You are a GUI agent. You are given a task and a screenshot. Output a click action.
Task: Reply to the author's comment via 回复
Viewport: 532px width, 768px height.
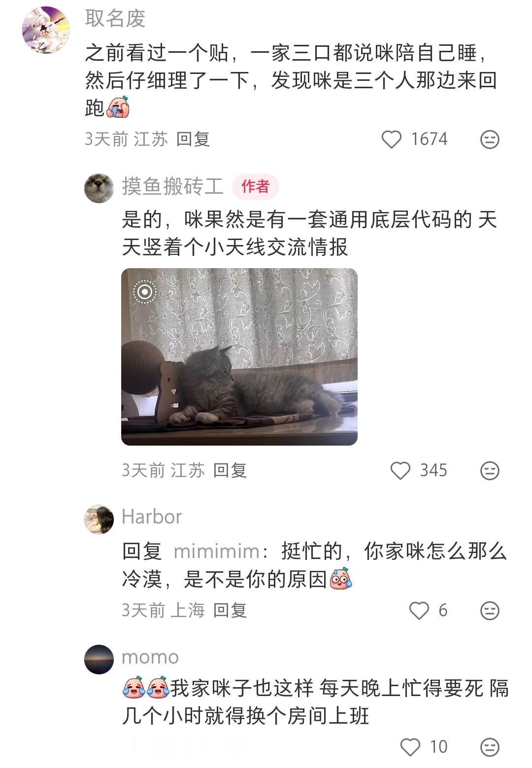[230, 471]
